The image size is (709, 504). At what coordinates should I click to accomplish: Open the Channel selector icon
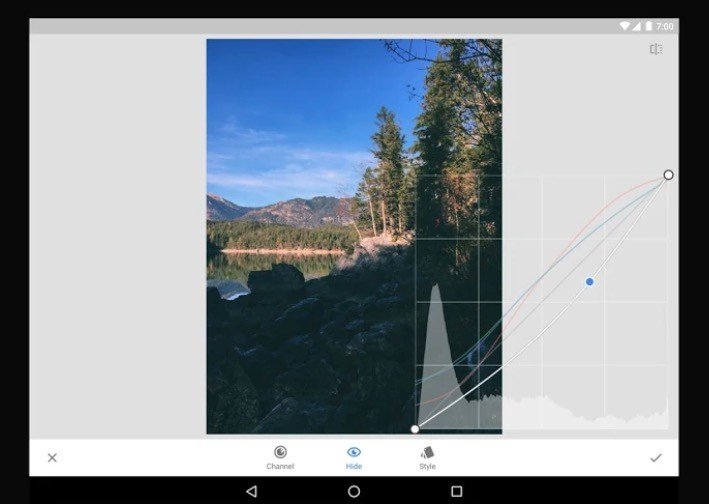(x=280, y=452)
